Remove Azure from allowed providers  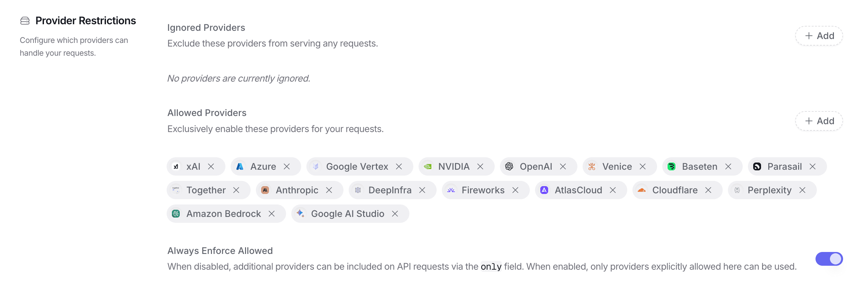287,166
